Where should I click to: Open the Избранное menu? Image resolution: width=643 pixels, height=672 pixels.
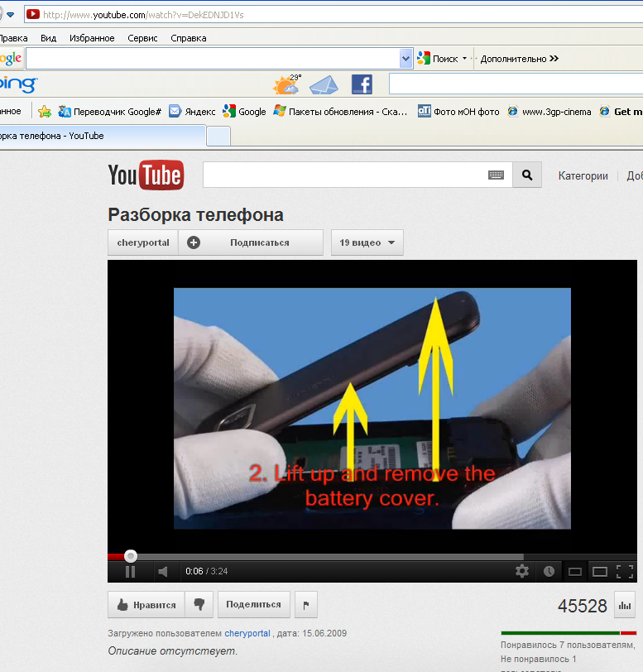click(92, 38)
